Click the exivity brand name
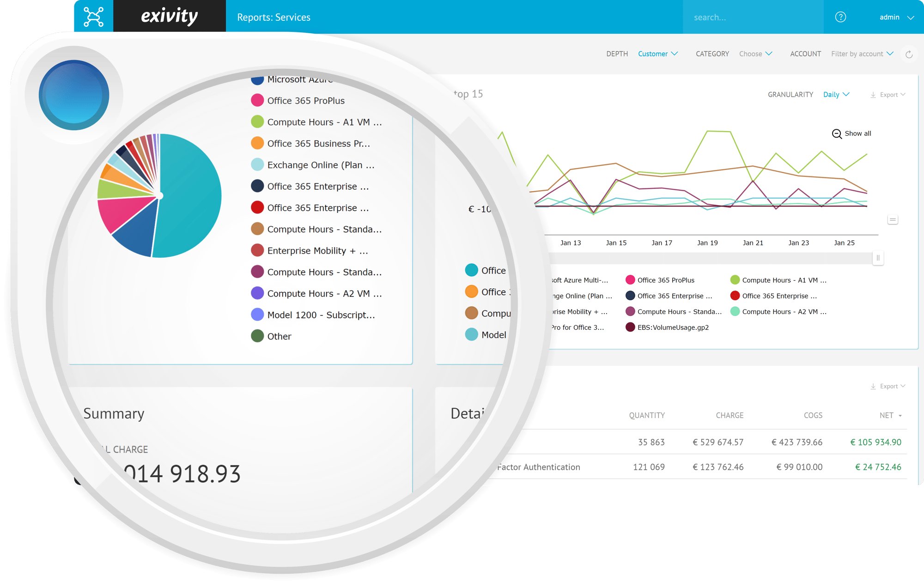The width and height of the screenshot is (924, 588). pos(170,16)
